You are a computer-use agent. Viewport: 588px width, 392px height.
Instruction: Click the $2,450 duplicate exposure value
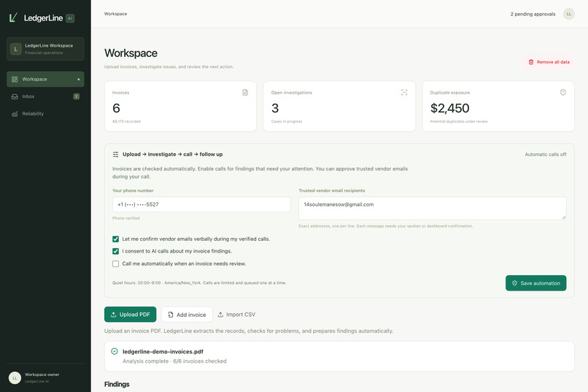pyautogui.click(x=449, y=108)
